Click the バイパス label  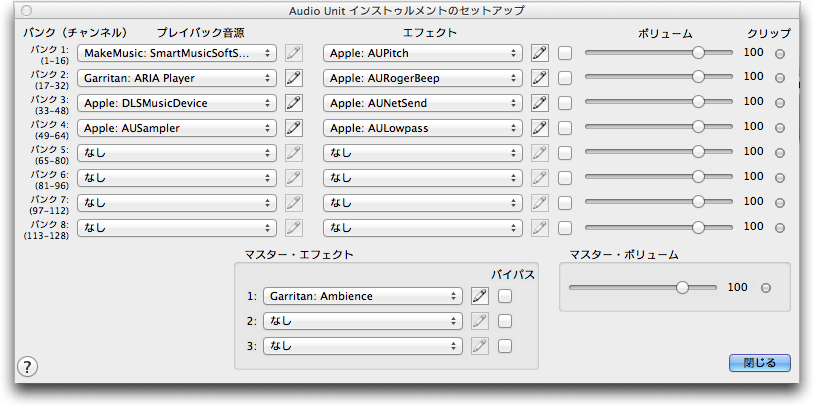tap(513, 275)
